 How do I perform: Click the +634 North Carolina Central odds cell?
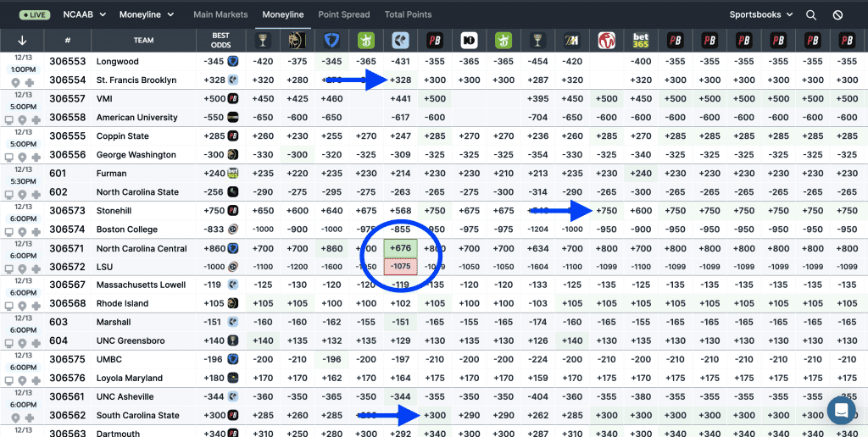pyautogui.click(x=538, y=248)
